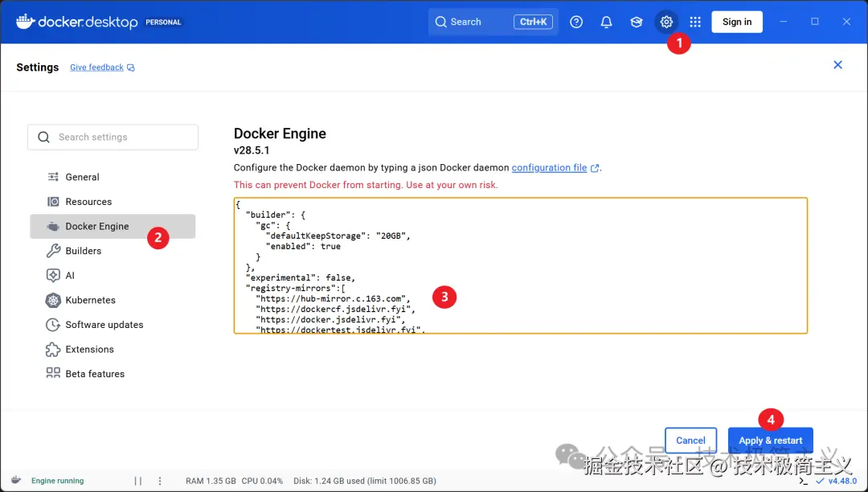Click the Extensions puzzle icon
The image size is (868, 492).
53,349
